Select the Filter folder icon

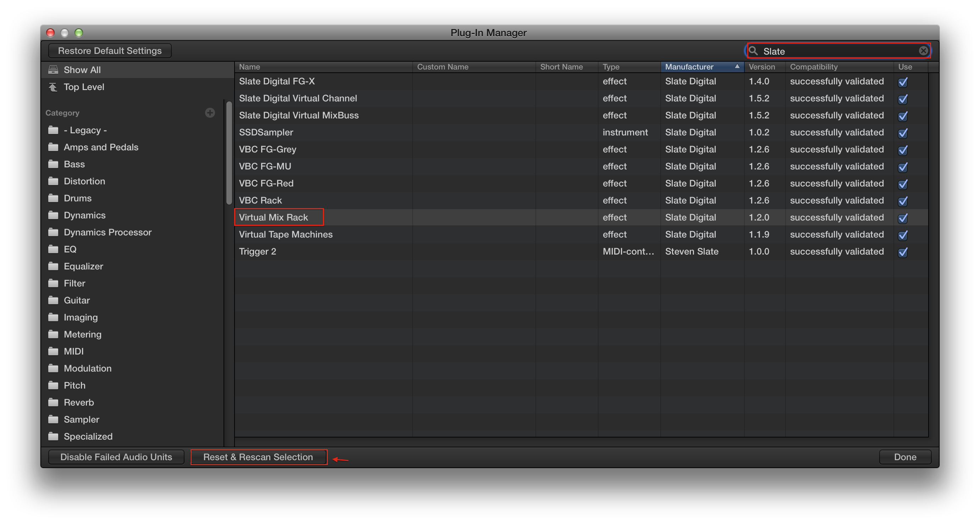click(53, 284)
